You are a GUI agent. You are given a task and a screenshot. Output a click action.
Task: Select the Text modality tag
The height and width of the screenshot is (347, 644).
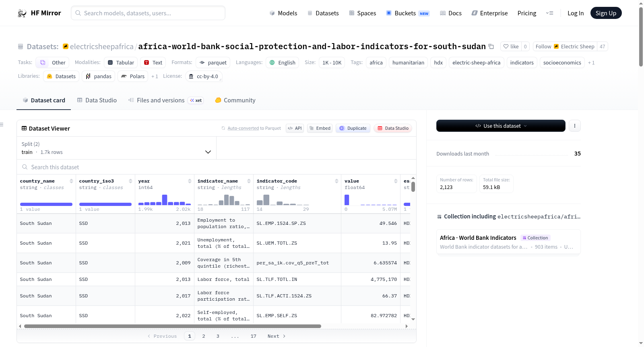coord(153,62)
